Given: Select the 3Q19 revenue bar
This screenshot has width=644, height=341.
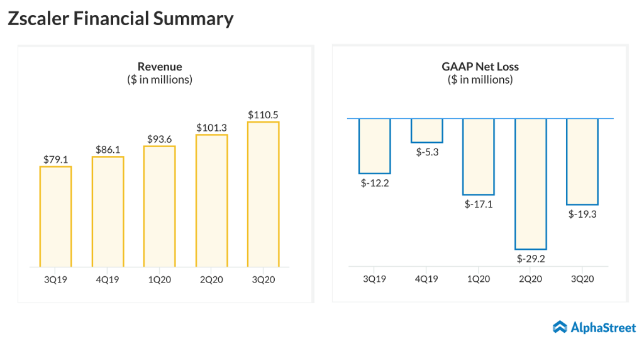Looking at the screenshot, I should click(x=55, y=216).
